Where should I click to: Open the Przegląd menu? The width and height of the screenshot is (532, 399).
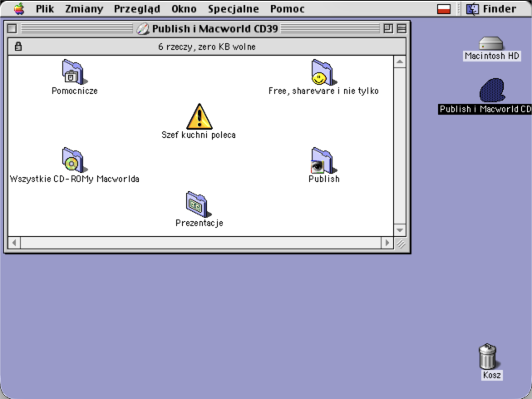[137, 9]
